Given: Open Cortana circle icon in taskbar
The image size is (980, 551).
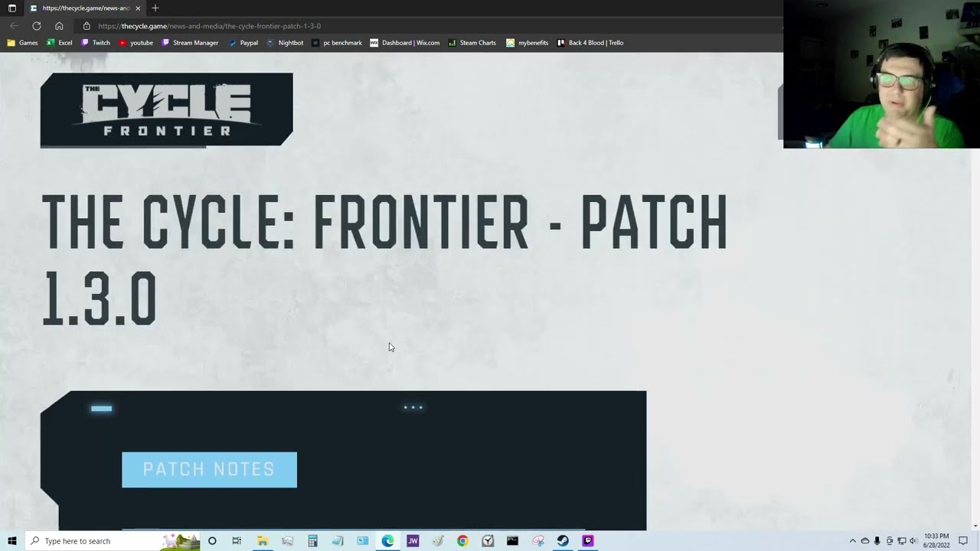Looking at the screenshot, I should 212,541.
